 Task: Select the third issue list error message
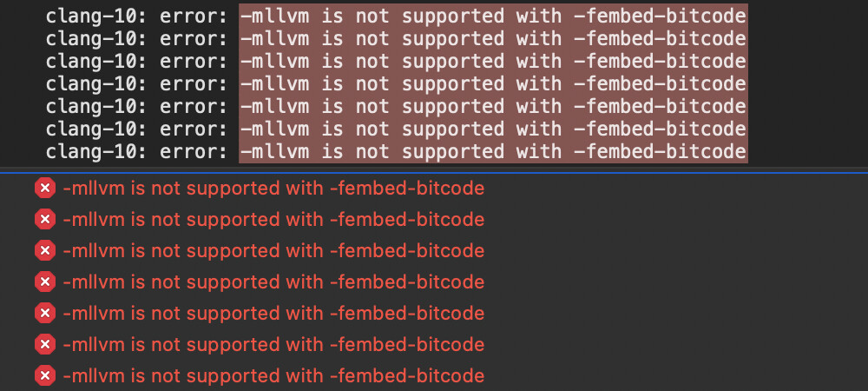point(273,251)
